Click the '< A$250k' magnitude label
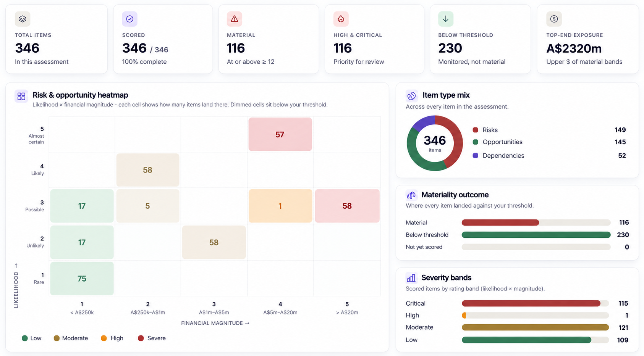Image resolution: width=644 pixels, height=356 pixels. pos(82,312)
